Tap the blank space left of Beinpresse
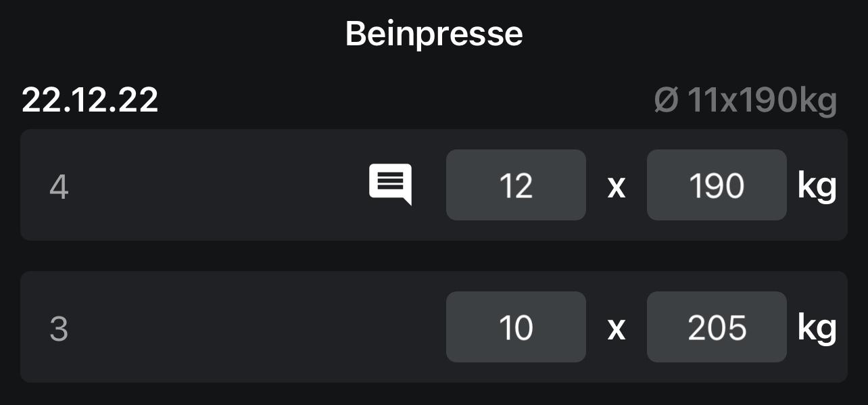868x405 pixels. point(169,33)
